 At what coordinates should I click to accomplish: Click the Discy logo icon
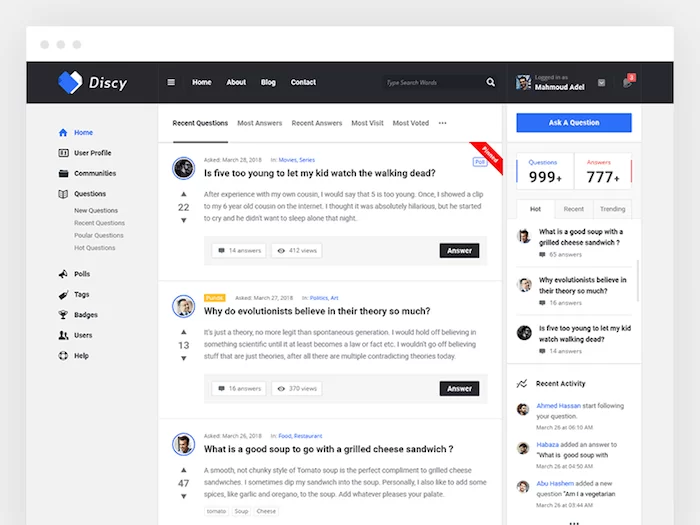(70, 82)
